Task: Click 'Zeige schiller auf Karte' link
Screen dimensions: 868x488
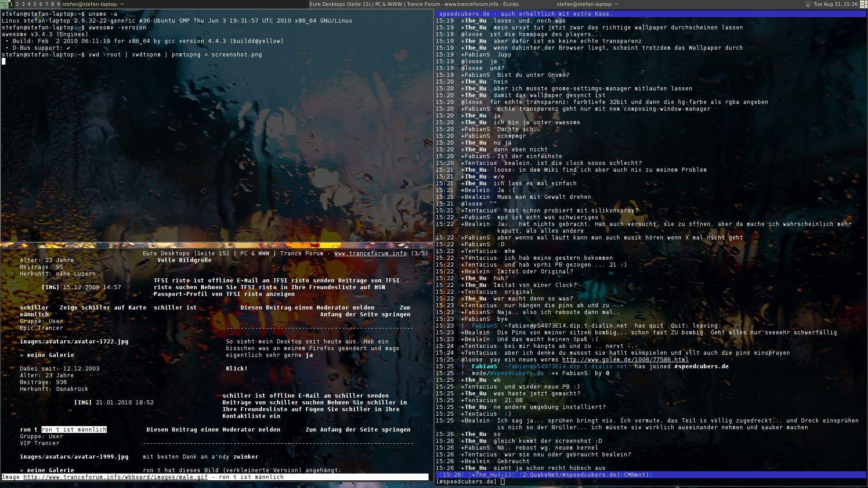Action: pos(103,308)
